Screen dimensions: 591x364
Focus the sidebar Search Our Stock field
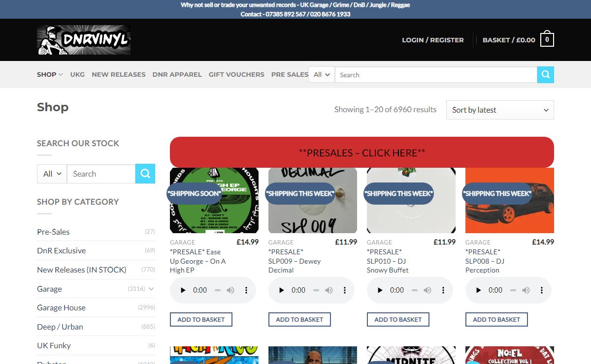coord(101,174)
